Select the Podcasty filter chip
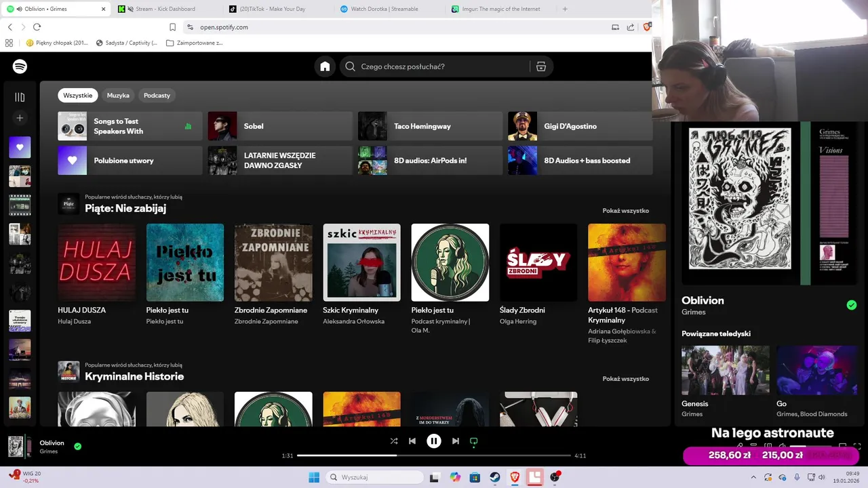This screenshot has height=488, width=868. click(157, 96)
